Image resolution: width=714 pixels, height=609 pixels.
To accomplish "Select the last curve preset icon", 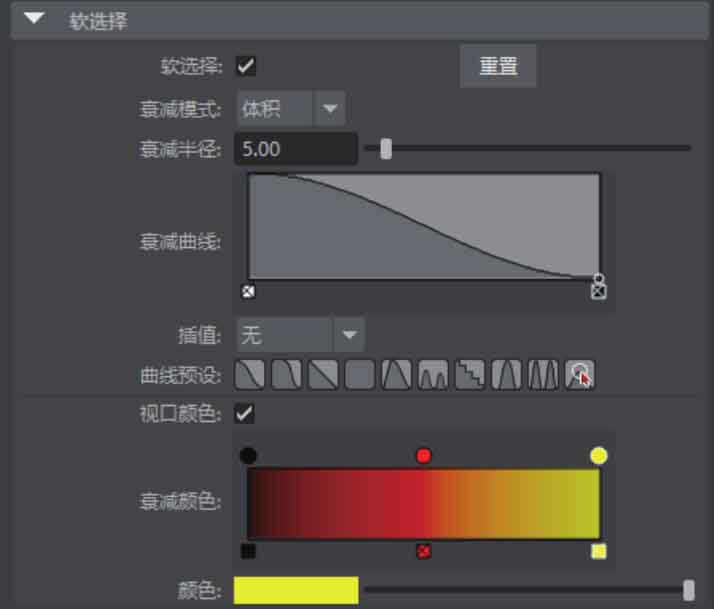I will pyautogui.click(x=580, y=375).
